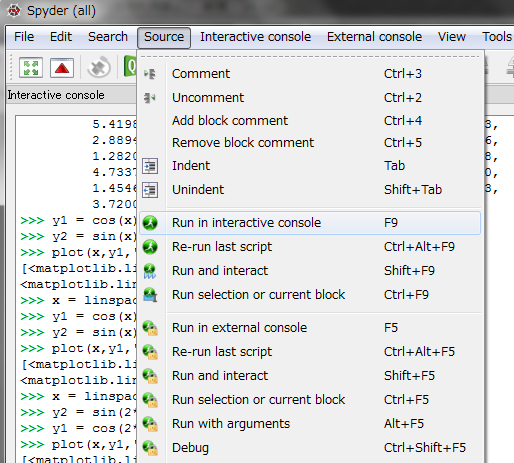Click the grayed wrench toolbar icon
The width and height of the screenshot is (514, 463).
point(99,67)
